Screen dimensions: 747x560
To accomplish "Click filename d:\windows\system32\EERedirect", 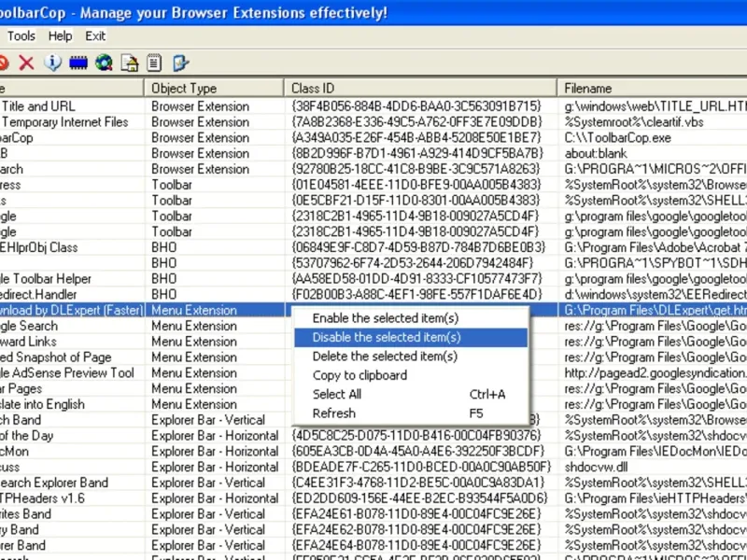I will [x=655, y=294].
